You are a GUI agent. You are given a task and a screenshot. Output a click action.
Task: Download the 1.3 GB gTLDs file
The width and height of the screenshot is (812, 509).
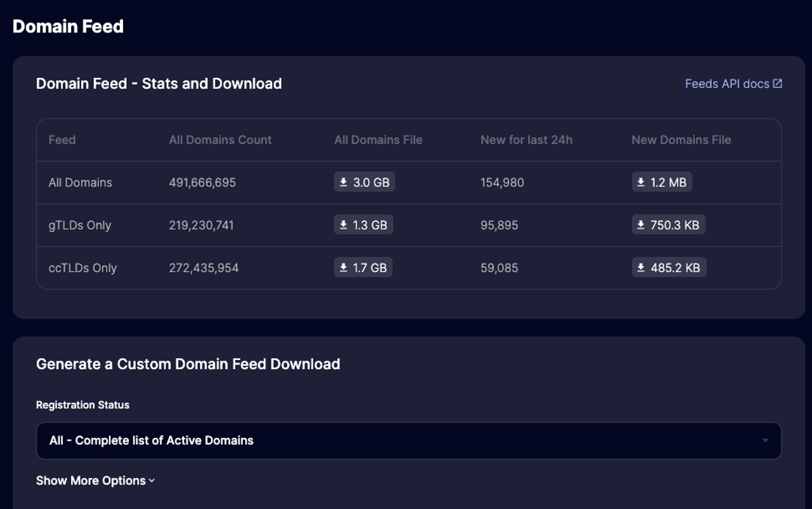tap(363, 225)
